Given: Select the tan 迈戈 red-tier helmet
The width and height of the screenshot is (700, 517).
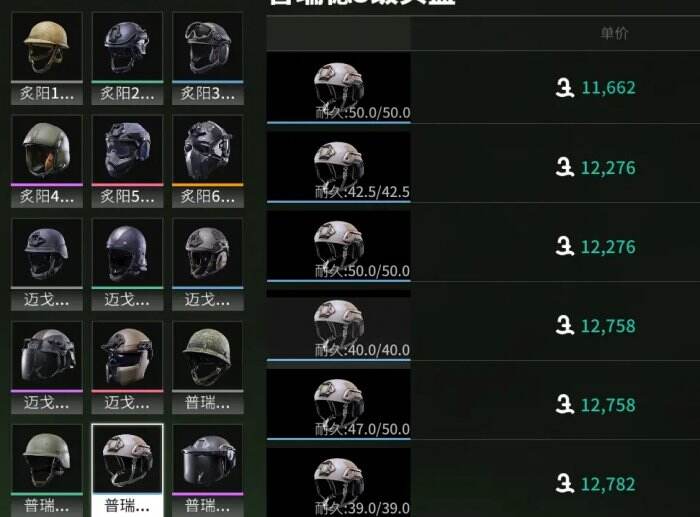Looking at the screenshot, I should tap(127, 367).
